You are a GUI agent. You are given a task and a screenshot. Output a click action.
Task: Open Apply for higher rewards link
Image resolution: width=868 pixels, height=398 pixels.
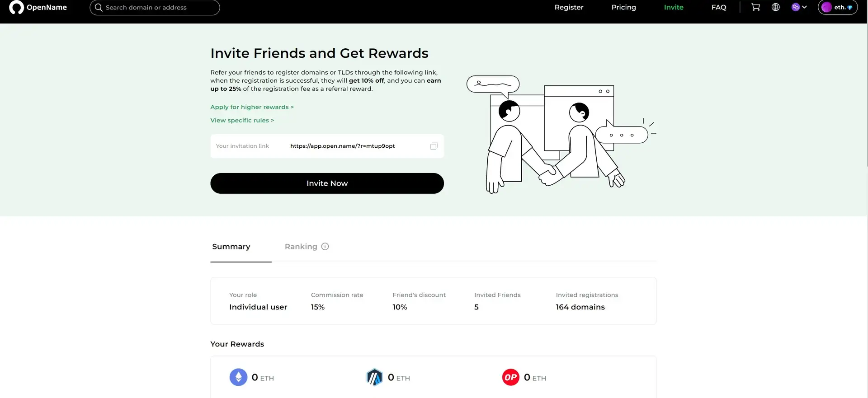252,107
